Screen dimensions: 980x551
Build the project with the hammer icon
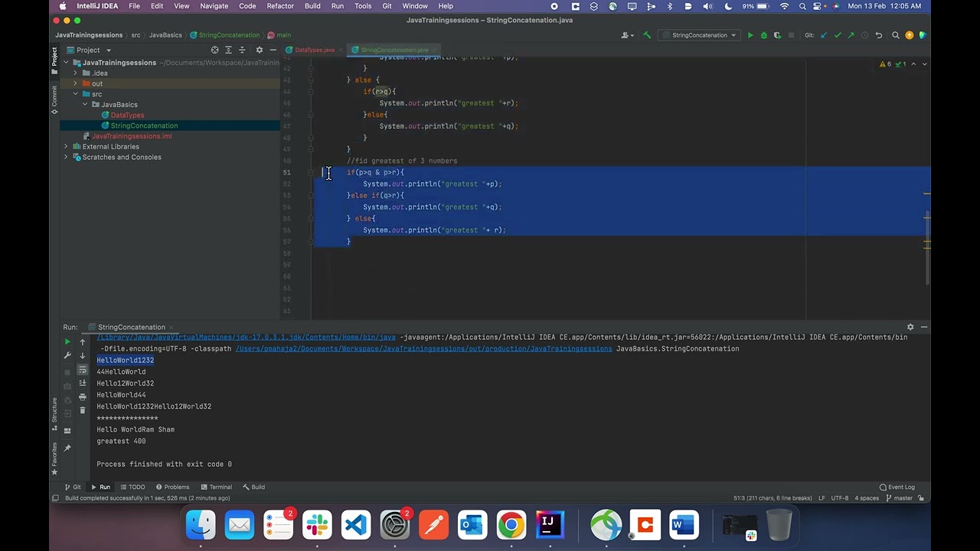[647, 35]
